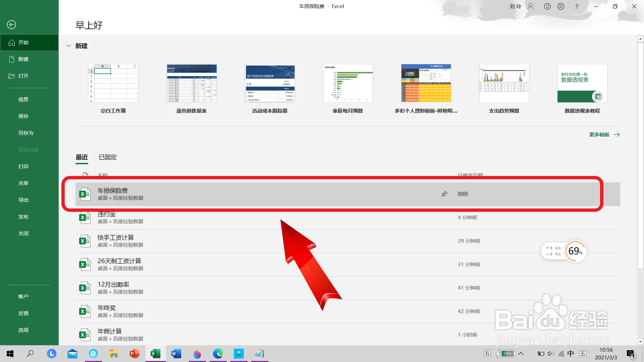Viewport: 644px width, 362px height.
Task: Open the 打开 page in sidebar
Action: tap(29, 76)
